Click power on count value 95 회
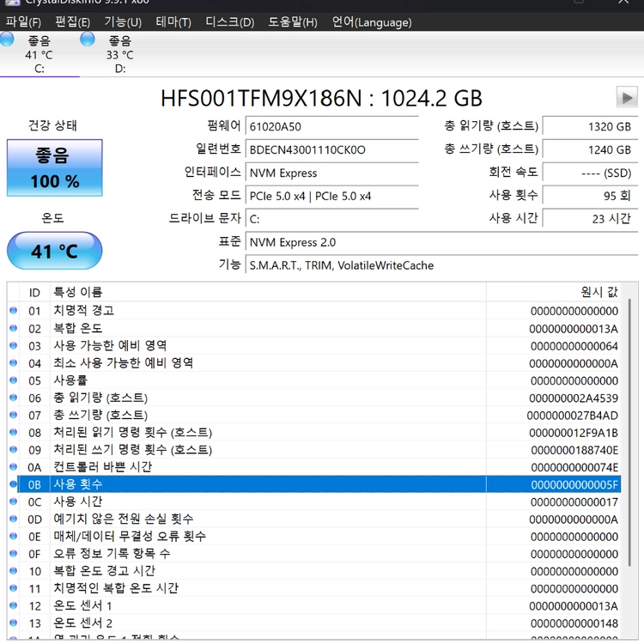 (590, 196)
